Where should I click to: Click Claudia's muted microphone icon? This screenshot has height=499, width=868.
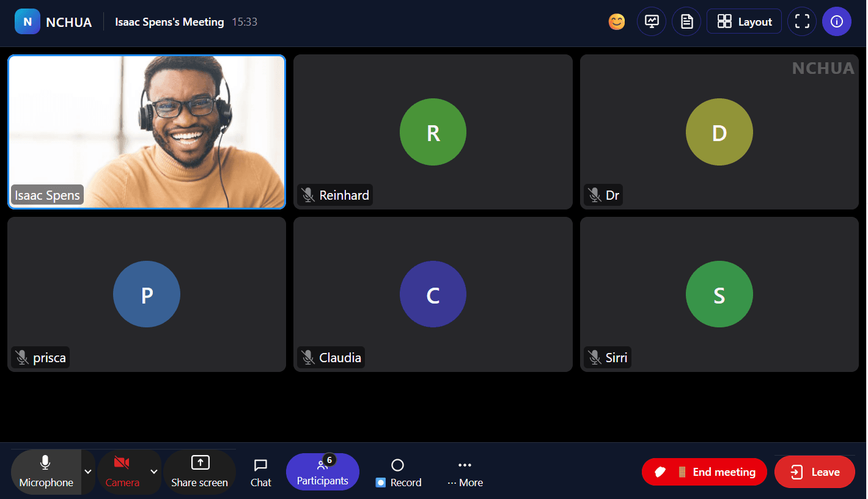(x=308, y=358)
